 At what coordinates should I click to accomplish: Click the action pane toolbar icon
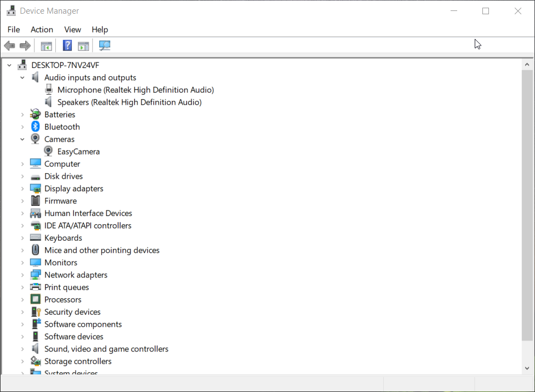[83, 46]
